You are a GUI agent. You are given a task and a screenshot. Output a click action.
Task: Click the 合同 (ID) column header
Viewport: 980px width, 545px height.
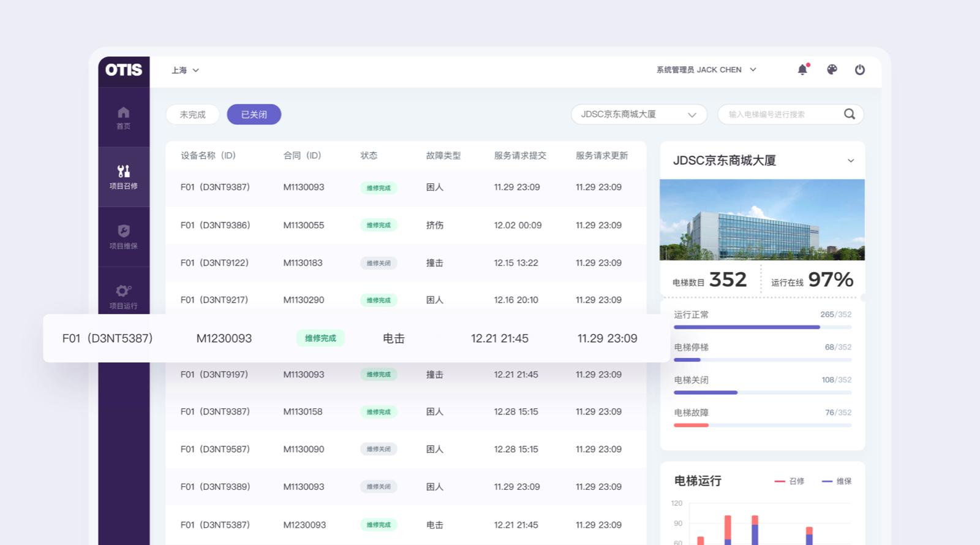tap(302, 156)
